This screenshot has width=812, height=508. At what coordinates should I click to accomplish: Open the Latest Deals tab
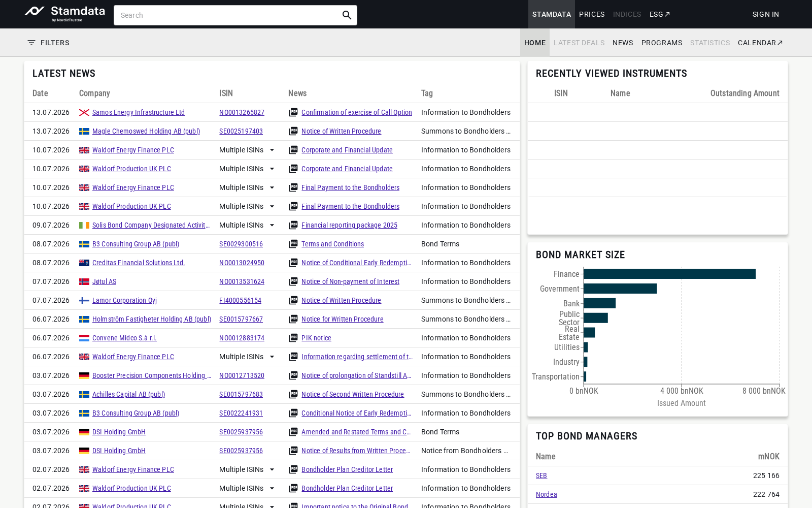click(x=579, y=43)
